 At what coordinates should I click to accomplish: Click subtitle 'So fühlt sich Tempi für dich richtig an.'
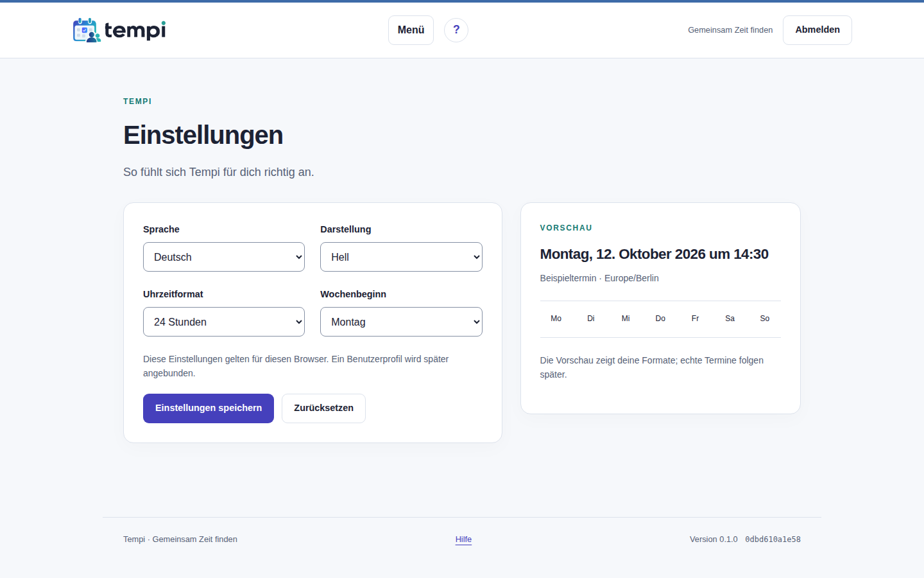click(x=219, y=172)
